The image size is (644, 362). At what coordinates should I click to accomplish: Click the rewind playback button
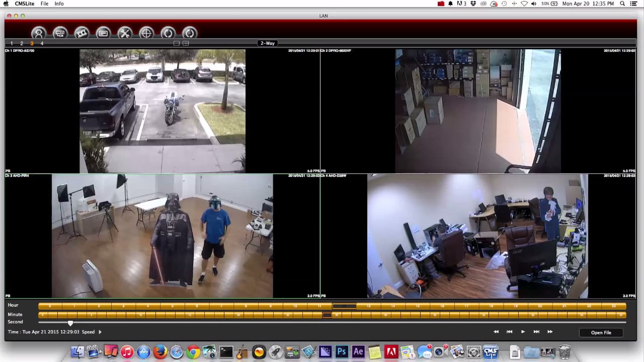(496, 332)
